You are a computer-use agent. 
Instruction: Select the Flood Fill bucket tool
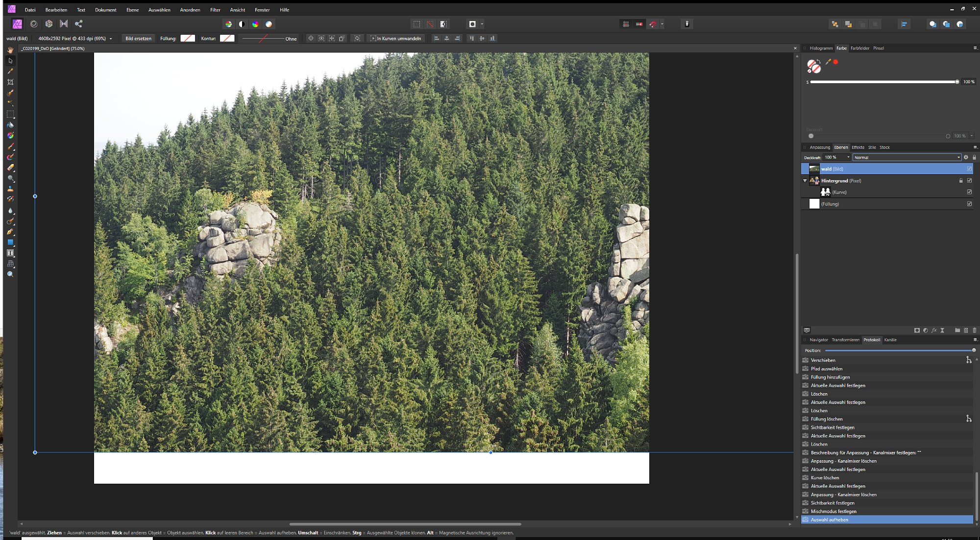[10, 125]
